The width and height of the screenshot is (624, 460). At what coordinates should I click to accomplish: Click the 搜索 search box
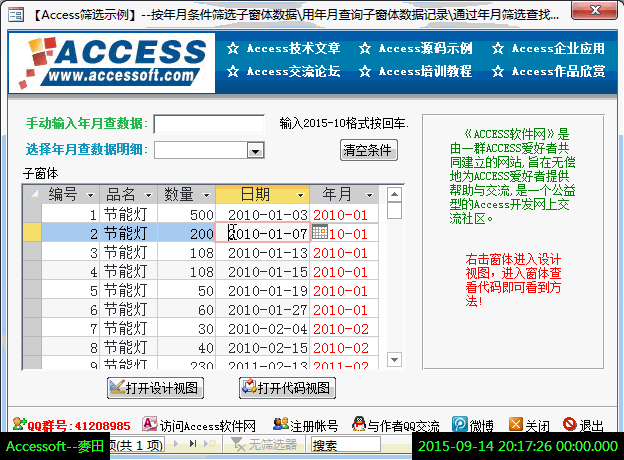coord(345,444)
